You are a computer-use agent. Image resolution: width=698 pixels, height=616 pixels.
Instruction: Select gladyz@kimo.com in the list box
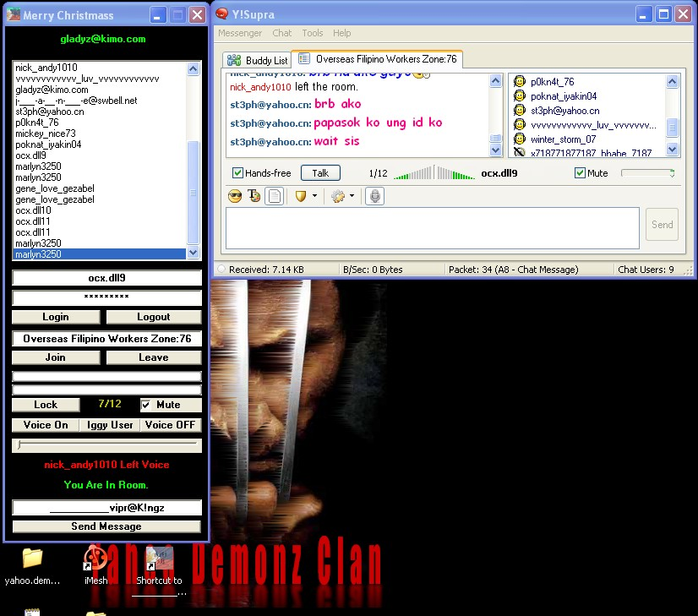click(x=100, y=90)
